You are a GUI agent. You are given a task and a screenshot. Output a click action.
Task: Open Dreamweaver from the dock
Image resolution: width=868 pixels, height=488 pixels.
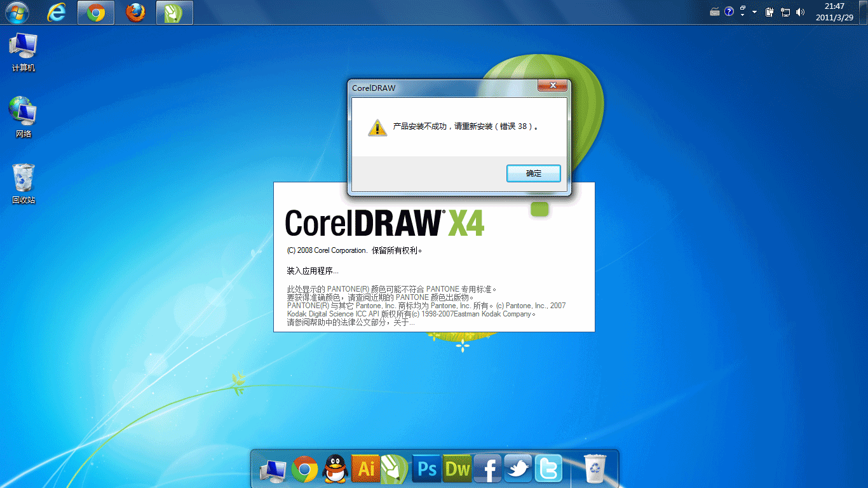click(x=457, y=469)
